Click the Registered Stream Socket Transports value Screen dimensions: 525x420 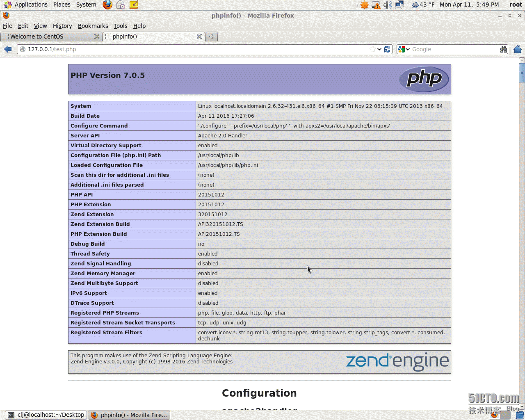coord(222,323)
